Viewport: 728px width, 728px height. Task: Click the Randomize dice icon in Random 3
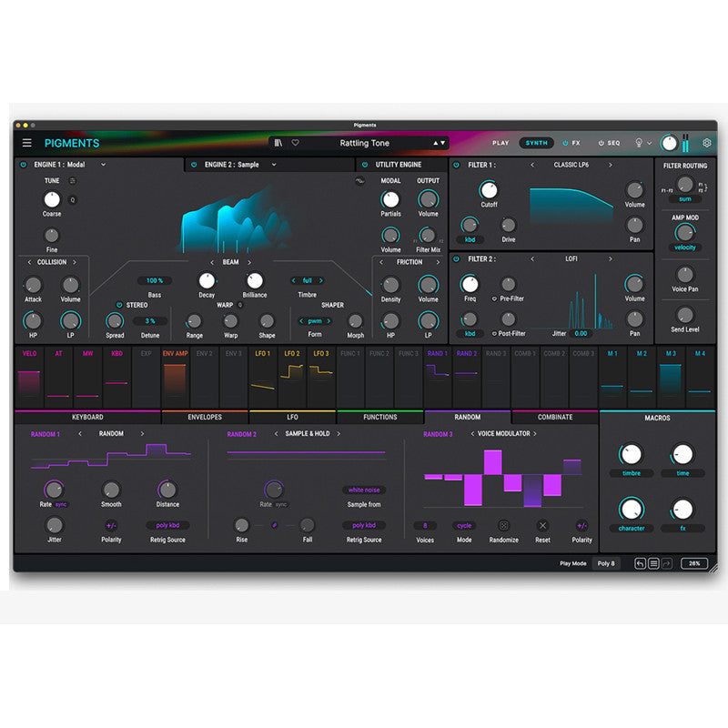click(503, 526)
